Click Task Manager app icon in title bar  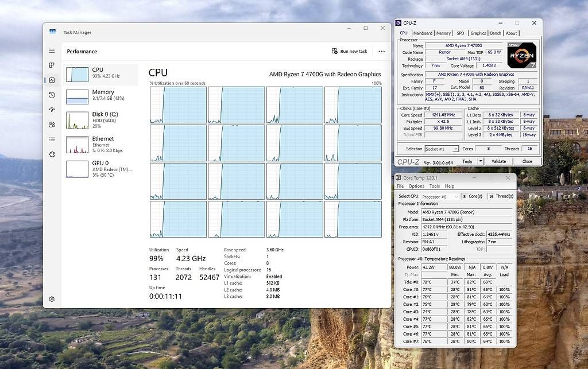[x=52, y=32]
